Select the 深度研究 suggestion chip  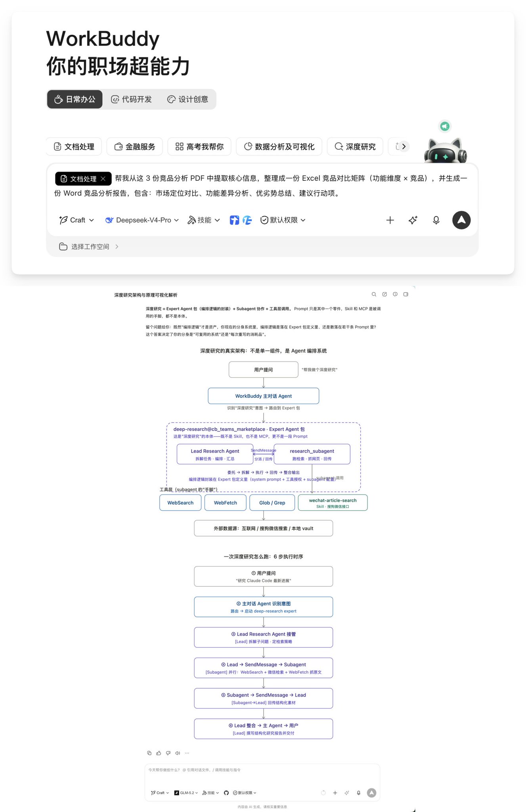pyautogui.click(x=355, y=147)
